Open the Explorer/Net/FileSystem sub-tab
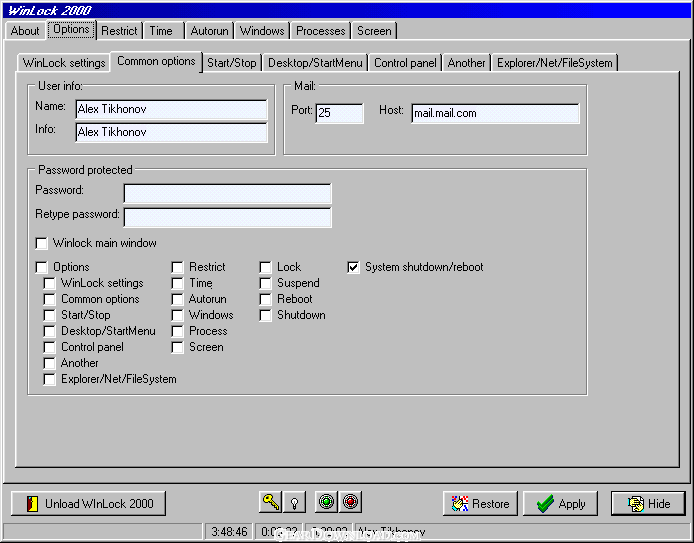 tap(555, 63)
